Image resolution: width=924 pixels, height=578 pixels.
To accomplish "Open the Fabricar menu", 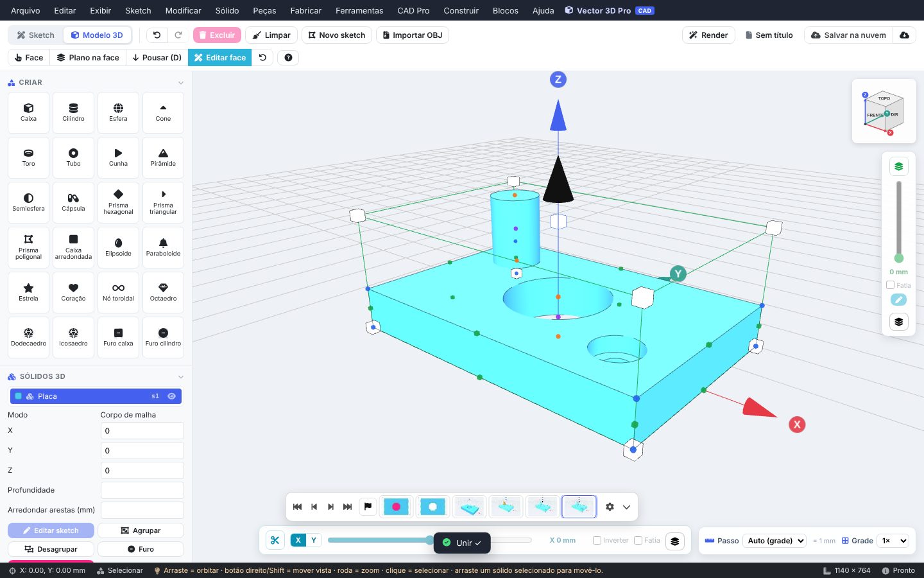I will tap(306, 10).
